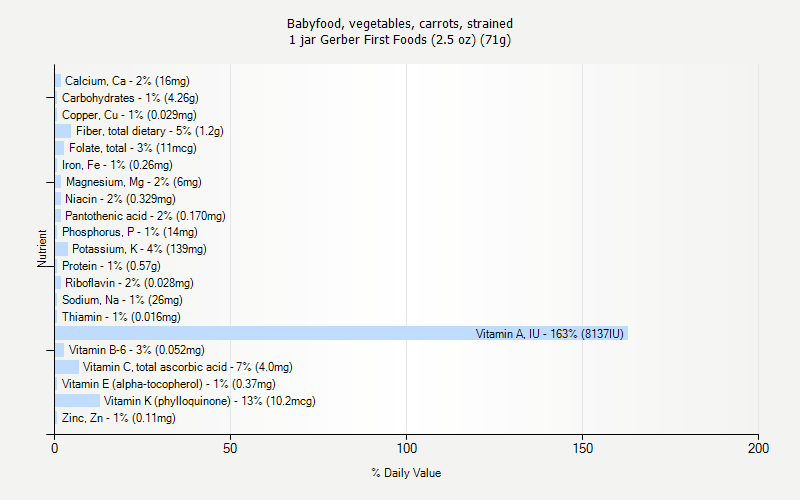Screen dimensions: 800x500
Task: Select 'Riboflavin - 2% (0.028mg)' label
Action: [x=129, y=283]
